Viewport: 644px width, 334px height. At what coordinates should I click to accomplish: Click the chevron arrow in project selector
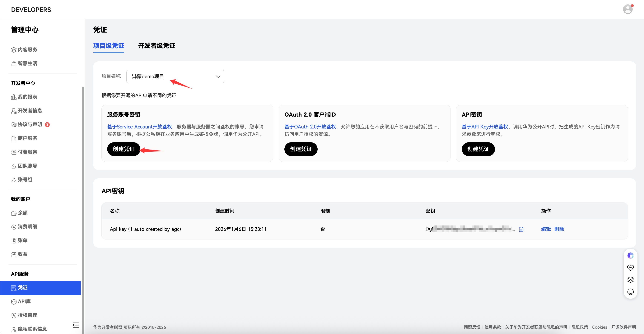(218, 77)
